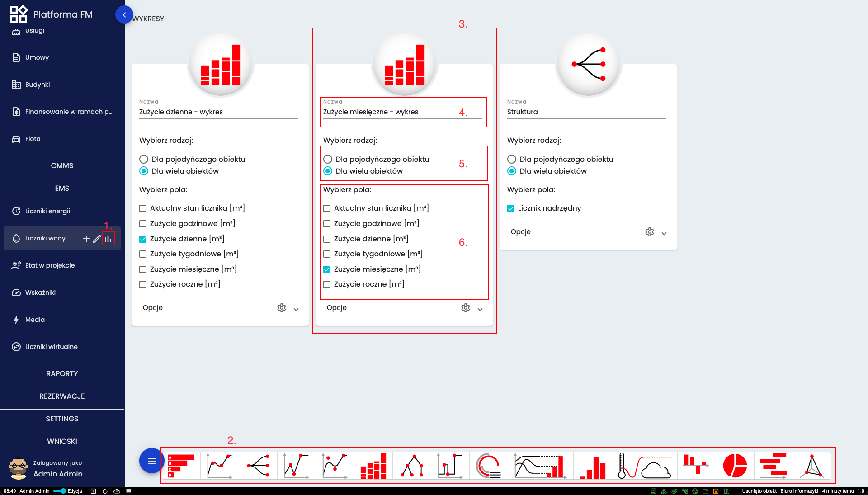Select the waterfall chart type
Screen dimensions: 868x495
tap(696, 466)
